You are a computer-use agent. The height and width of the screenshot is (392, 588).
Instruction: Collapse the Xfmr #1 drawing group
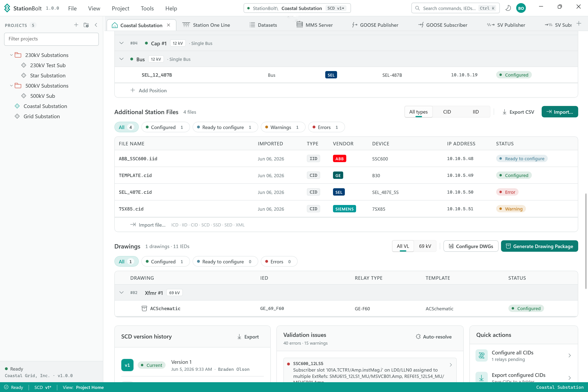(121, 293)
